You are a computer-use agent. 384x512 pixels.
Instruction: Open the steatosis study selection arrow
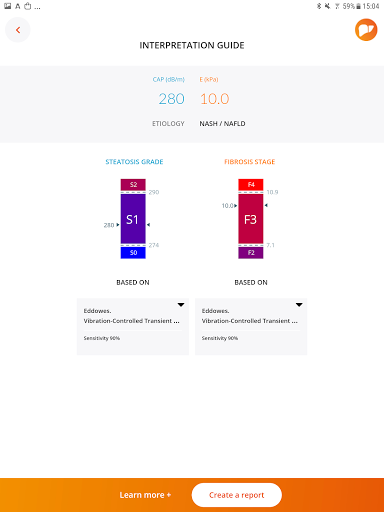[181, 305]
